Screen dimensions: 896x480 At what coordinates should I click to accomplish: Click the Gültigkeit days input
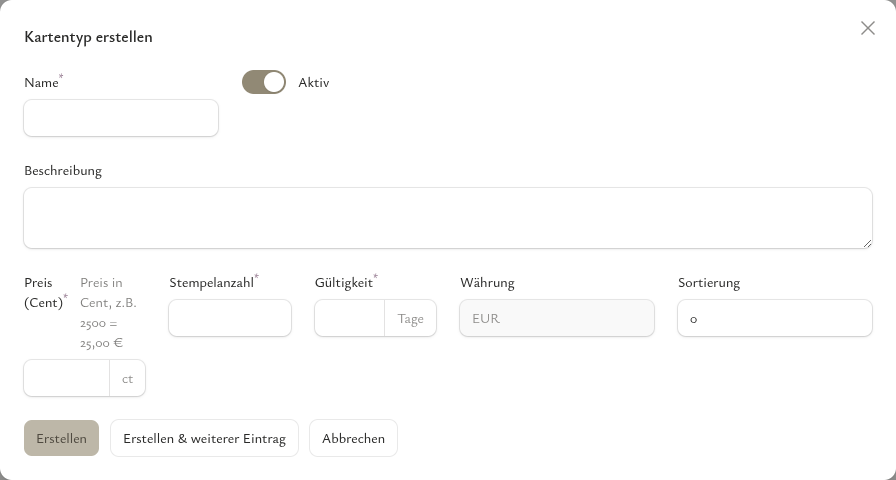tap(350, 318)
